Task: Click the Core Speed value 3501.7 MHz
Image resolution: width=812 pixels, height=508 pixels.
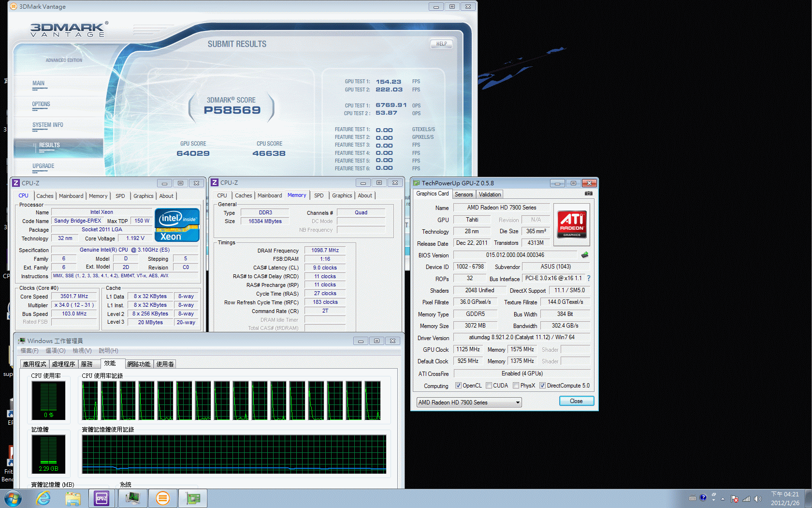Action: (x=74, y=297)
